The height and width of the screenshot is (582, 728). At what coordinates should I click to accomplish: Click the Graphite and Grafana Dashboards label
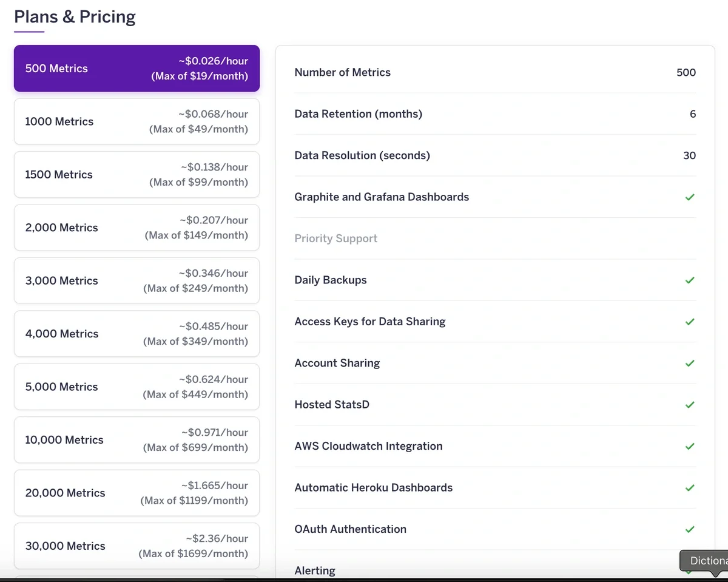(382, 197)
